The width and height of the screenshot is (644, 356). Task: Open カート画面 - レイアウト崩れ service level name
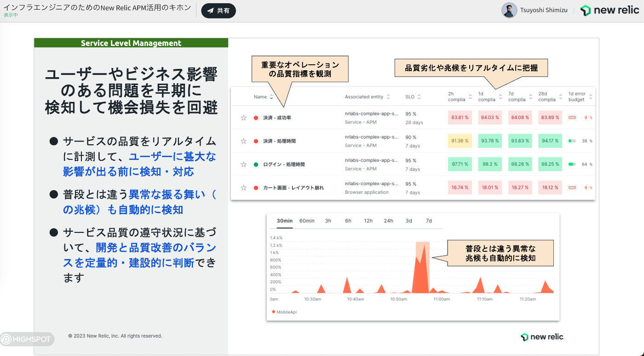(x=293, y=187)
